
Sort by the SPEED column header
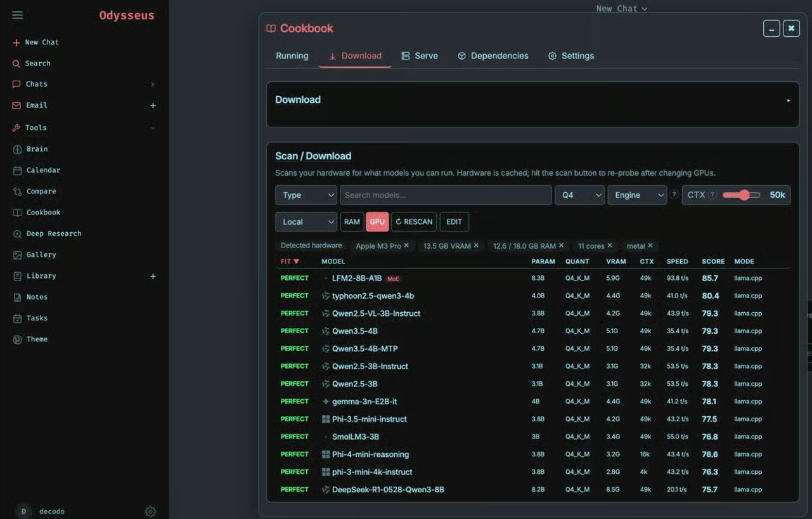pyautogui.click(x=677, y=261)
